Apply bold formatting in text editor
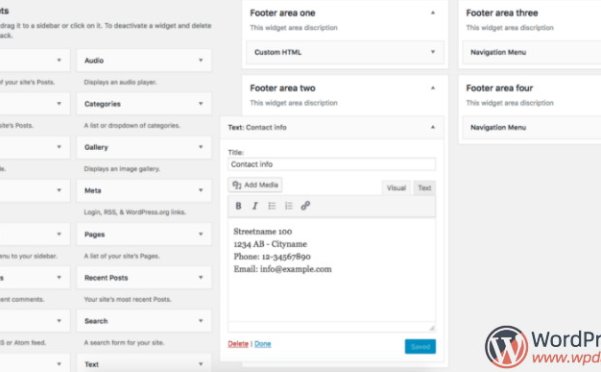Viewport: 601px width, 372px height. [x=238, y=206]
